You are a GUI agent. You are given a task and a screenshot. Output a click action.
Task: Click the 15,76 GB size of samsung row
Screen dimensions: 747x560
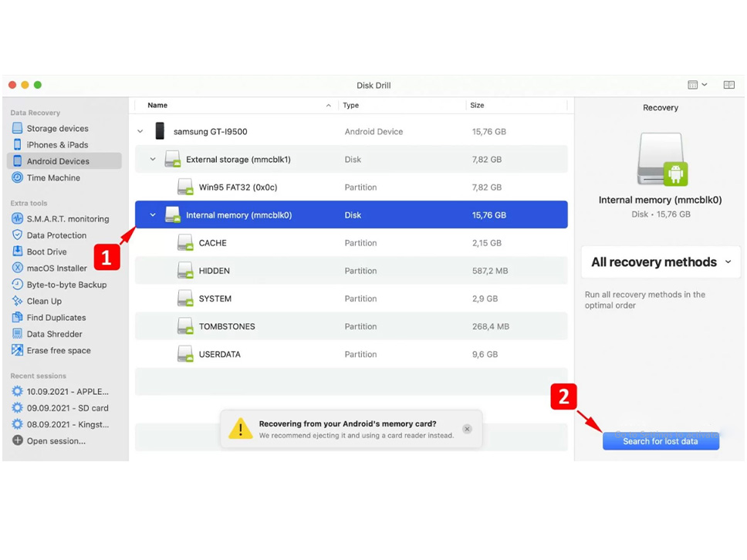pos(488,131)
